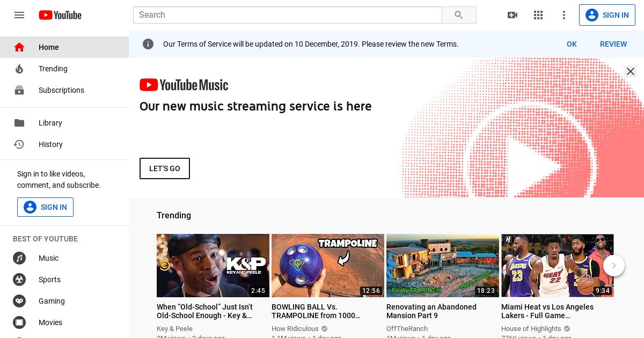Click SIGN IN in the sidebar

click(x=45, y=207)
